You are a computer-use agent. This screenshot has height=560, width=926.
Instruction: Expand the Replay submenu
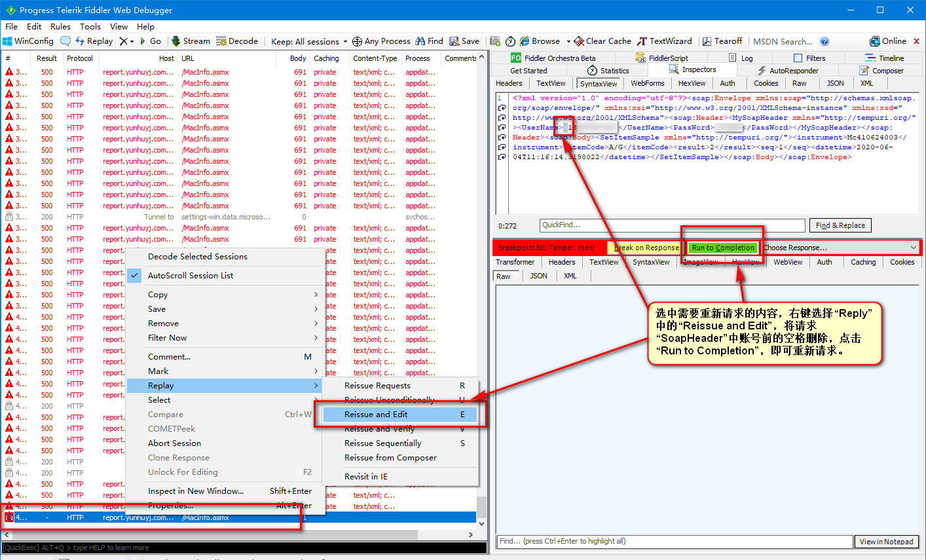[225, 386]
